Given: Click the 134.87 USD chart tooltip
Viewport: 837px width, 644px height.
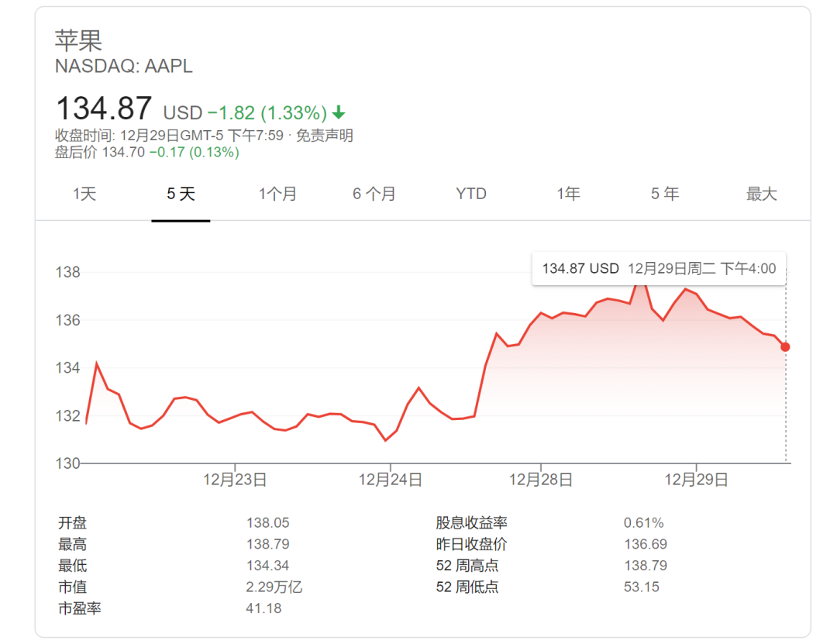Looking at the screenshot, I should (x=659, y=268).
